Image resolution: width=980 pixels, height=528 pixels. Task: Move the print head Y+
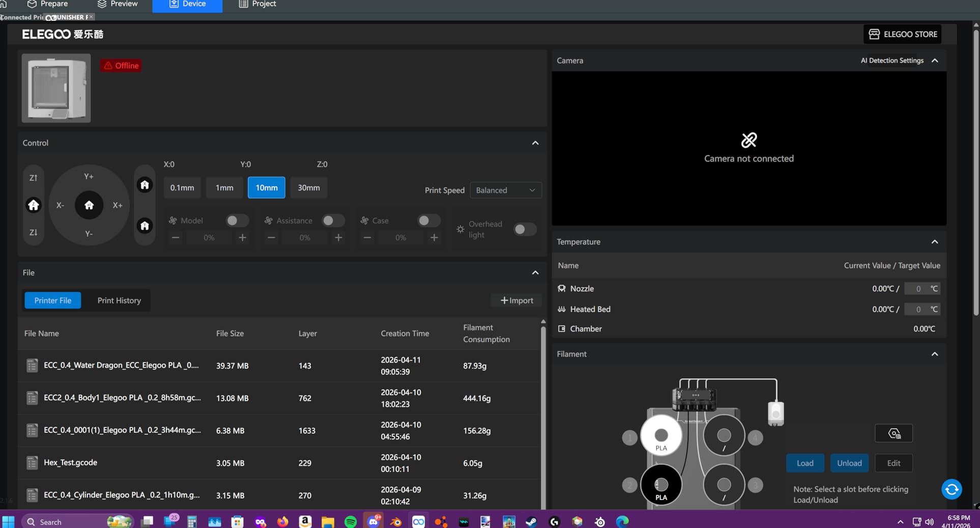point(89,176)
